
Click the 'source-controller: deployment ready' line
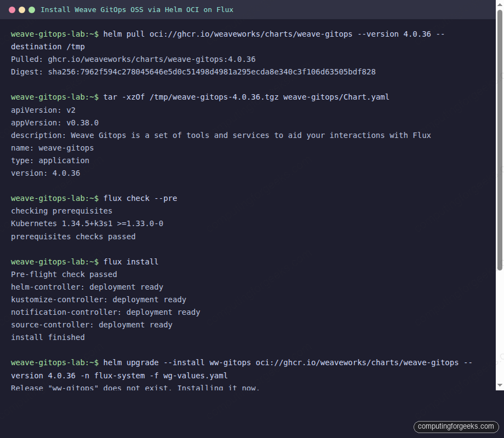click(x=91, y=325)
